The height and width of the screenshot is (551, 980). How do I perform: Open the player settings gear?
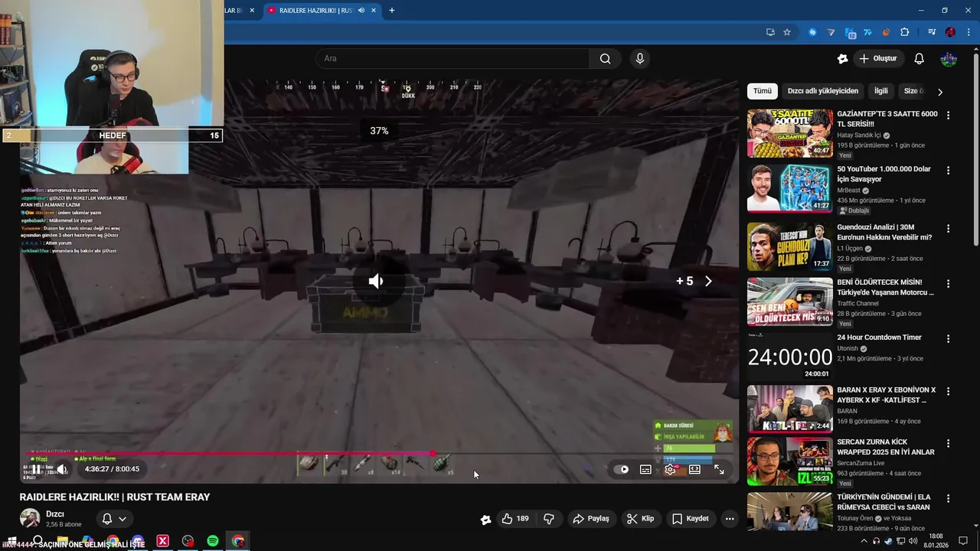pos(670,470)
